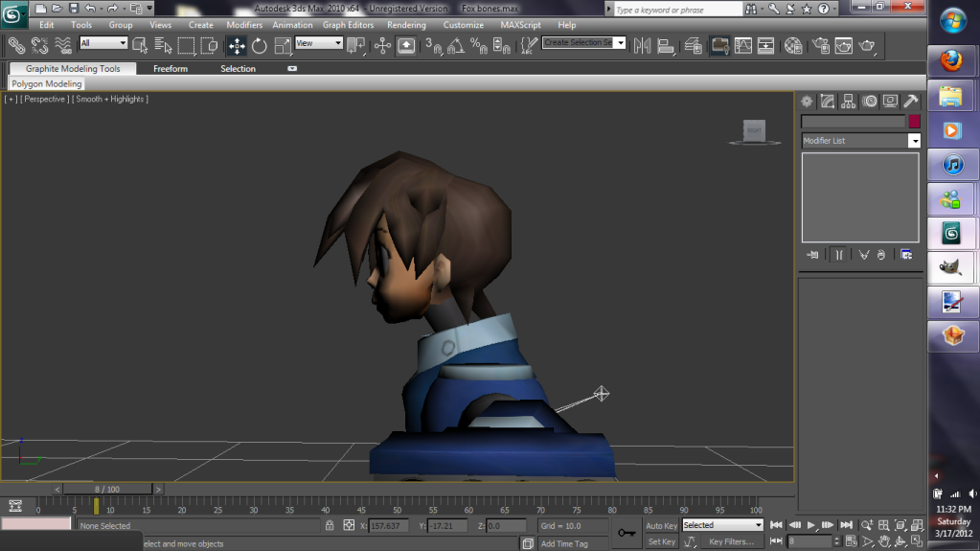Click the Rectangular Selection Region tool

186,46
